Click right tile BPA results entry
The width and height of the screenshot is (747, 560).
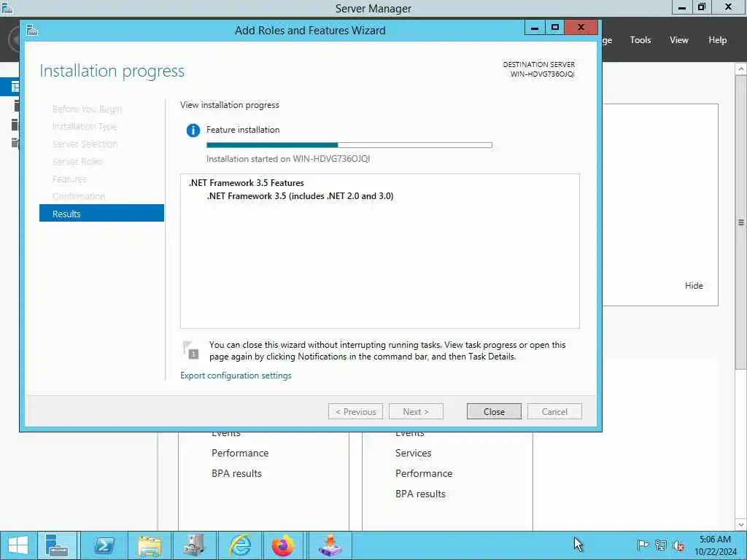(x=420, y=494)
